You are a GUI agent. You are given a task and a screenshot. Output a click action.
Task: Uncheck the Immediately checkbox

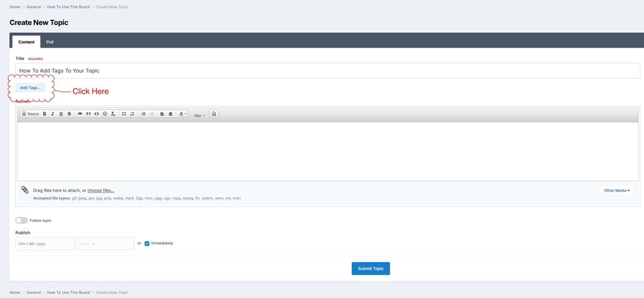[147, 243]
